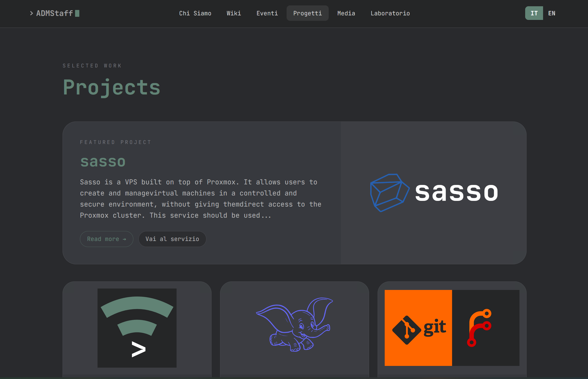The width and height of the screenshot is (588, 379).
Task: Switch language to IT
Action: (534, 13)
